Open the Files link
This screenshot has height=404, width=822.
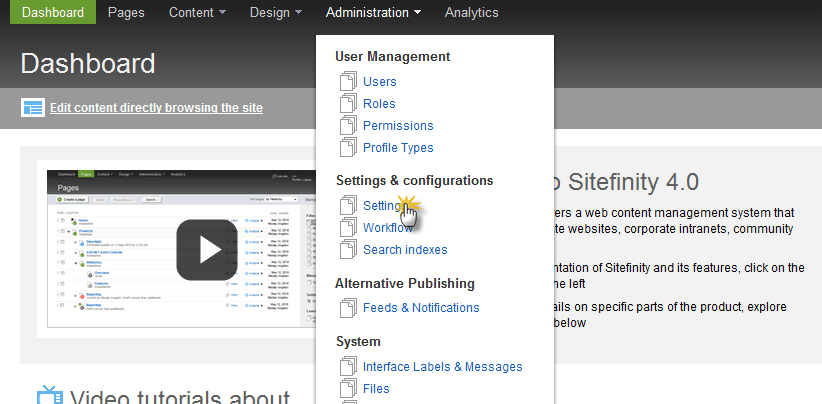point(376,388)
